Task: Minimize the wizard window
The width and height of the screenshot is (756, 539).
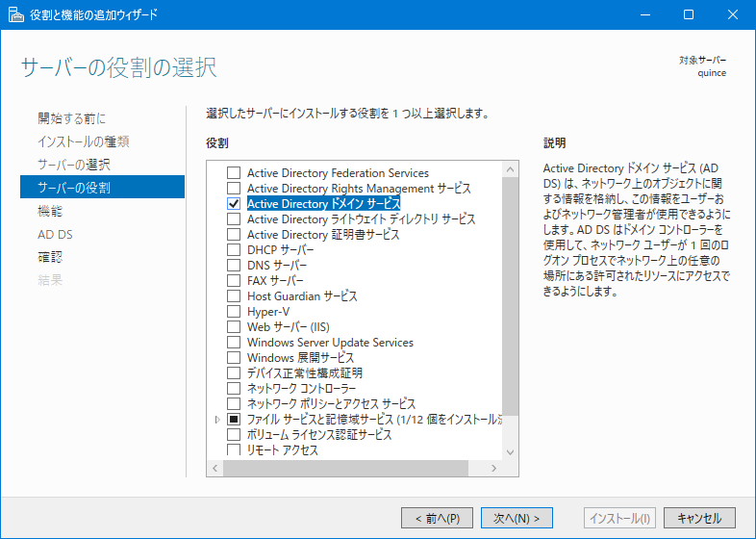Action: pyautogui.click(x=645, y=14)
